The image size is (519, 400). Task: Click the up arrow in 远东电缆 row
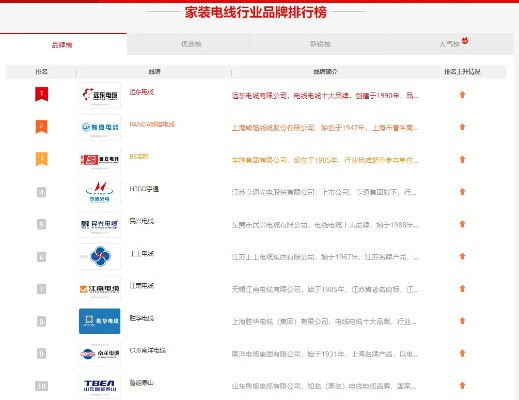(x=462, y=95)
